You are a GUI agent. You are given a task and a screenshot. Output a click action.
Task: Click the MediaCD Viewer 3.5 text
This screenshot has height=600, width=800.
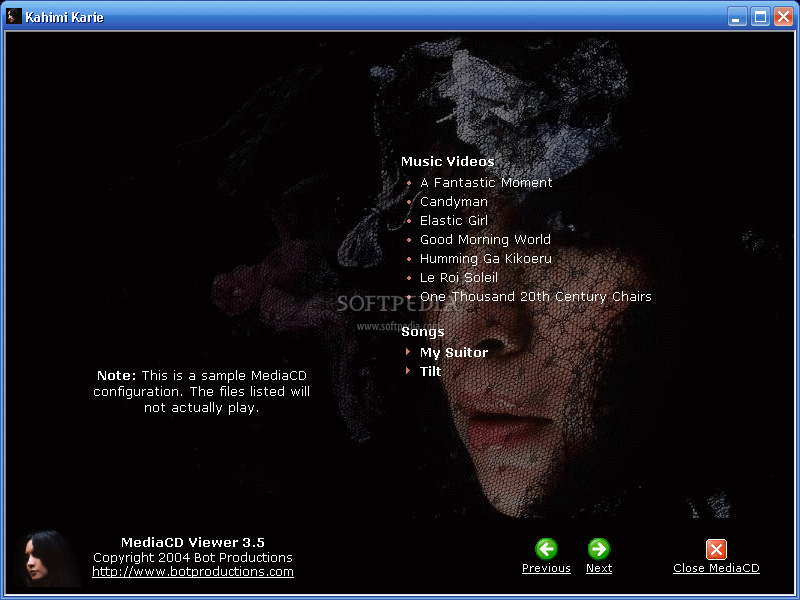(193, 542)
